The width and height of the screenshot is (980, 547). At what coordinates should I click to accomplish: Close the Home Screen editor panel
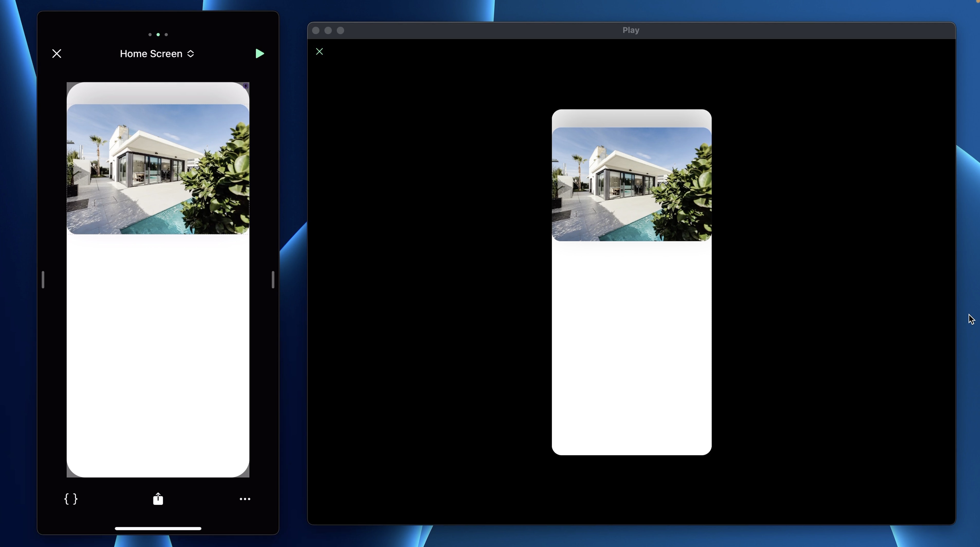[x=57, y=54]
